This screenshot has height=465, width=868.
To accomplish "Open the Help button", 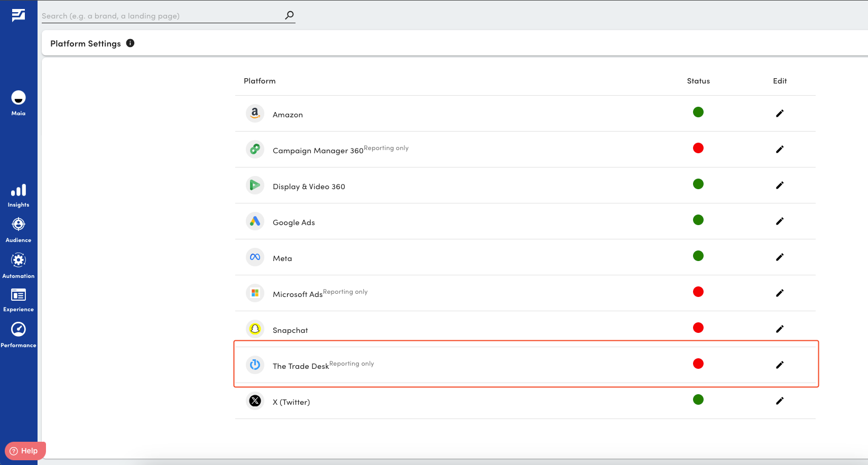I will point(25,451).
